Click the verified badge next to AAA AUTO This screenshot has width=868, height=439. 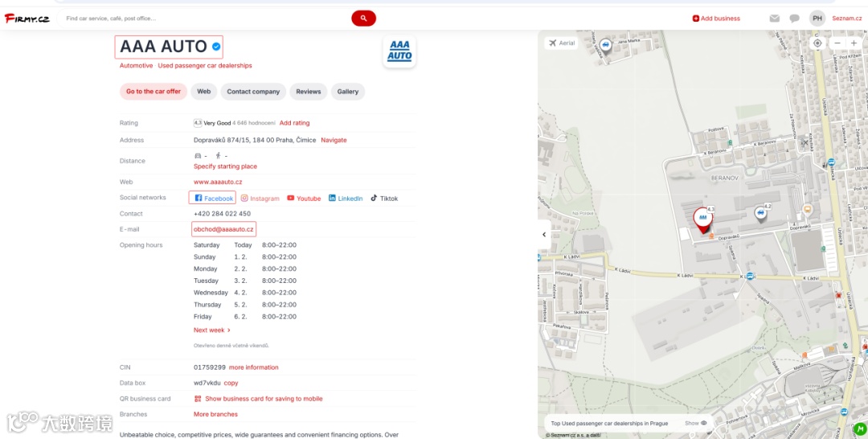click(216, 47)
